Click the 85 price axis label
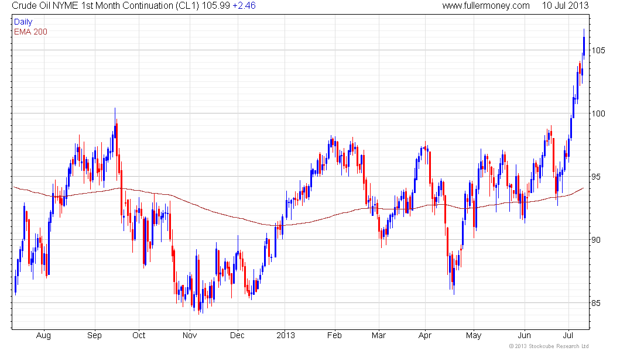Viewport: 644px width, 351px height. pos(596,304)
